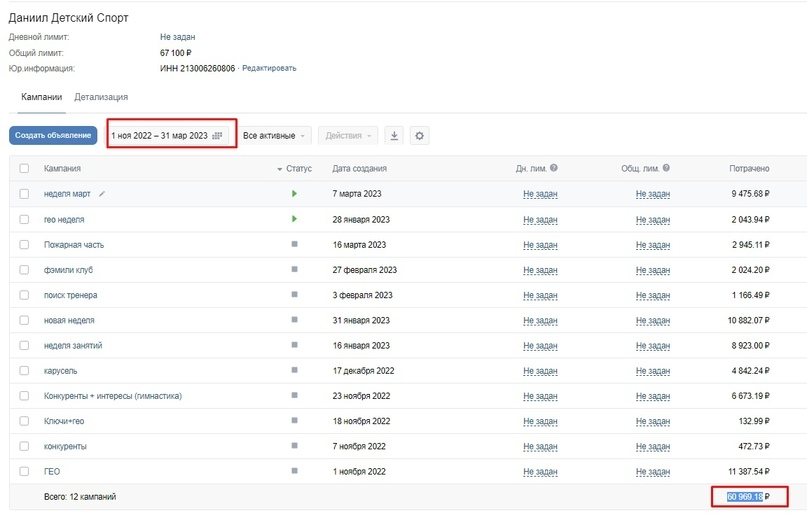
Task: Click stopped status icon of Конкуренты + интересы
Action: coord(294,395)
